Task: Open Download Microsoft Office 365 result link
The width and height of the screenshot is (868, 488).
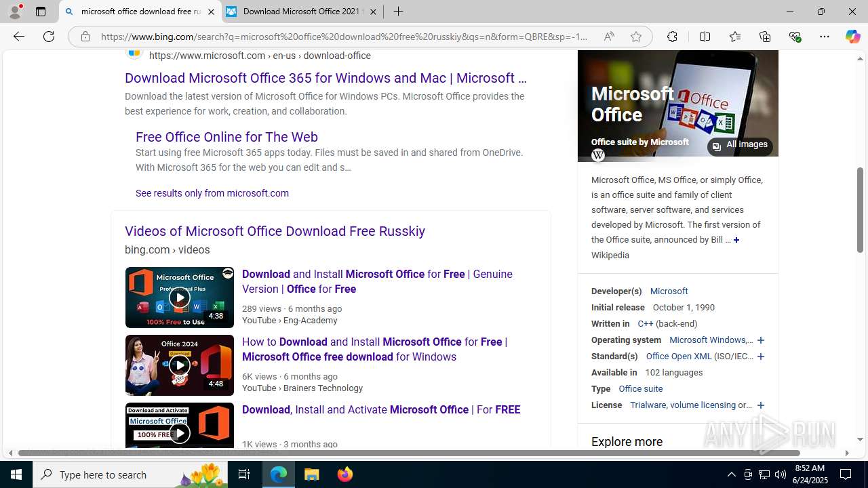Action: coord(325,78)
